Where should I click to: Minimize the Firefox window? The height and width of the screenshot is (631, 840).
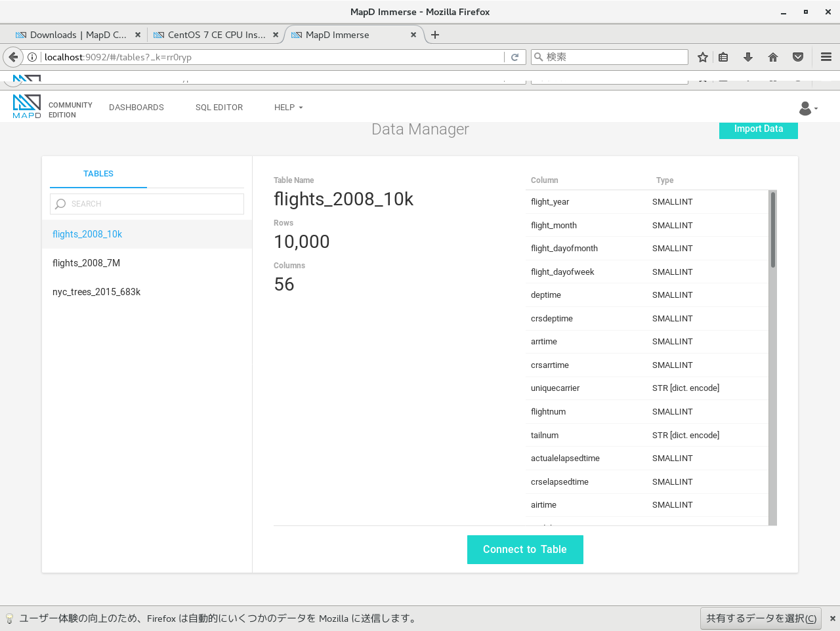pos(784,12)
